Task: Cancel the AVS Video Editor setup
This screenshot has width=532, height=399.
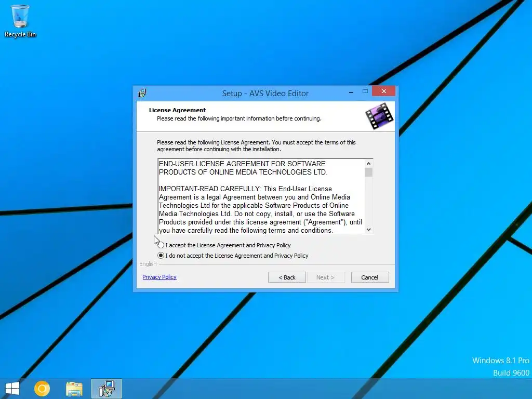Action: point(370,277)
